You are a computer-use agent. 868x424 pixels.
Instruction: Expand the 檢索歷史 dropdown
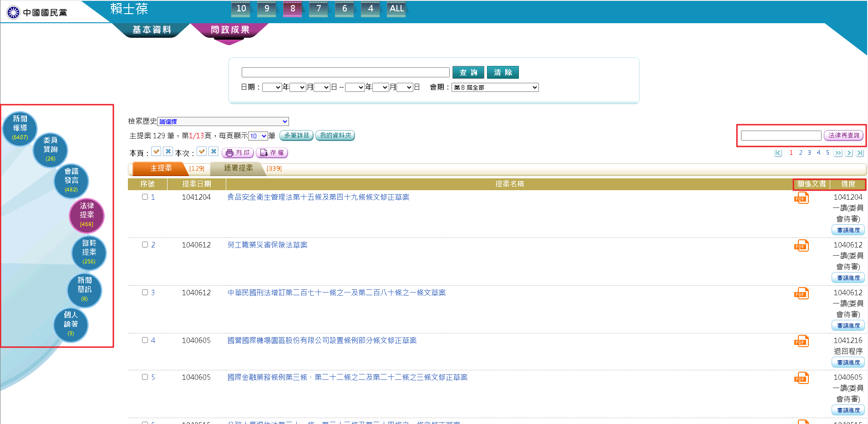click(223, 121)
